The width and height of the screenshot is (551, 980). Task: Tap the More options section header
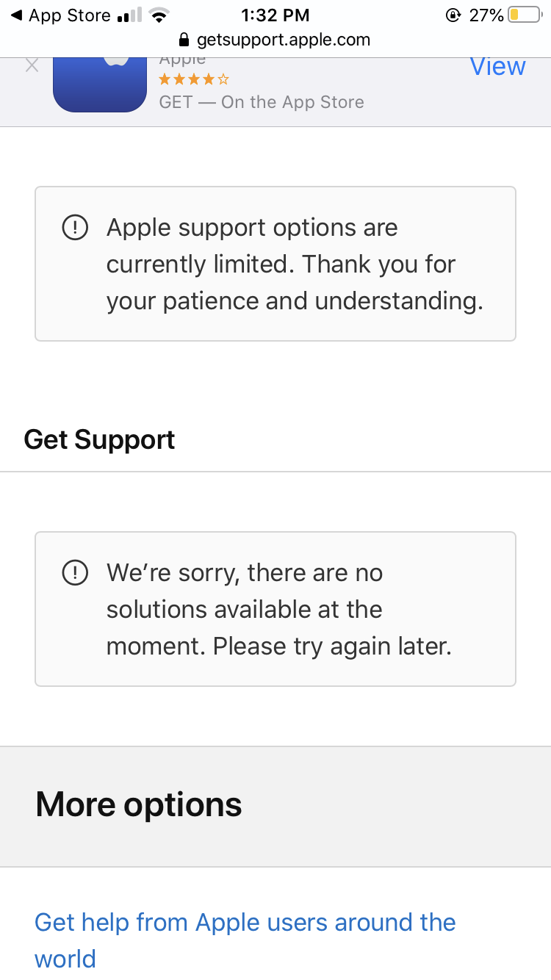click(139, 804)
